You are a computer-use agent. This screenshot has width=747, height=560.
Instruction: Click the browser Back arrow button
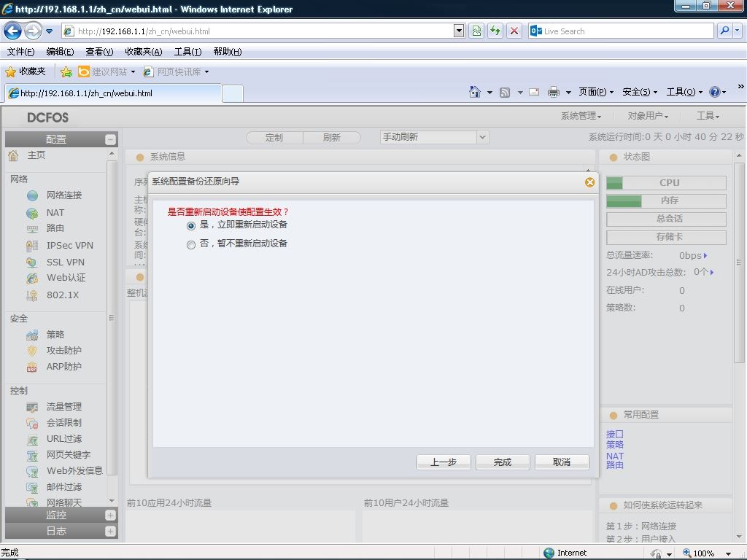coord(13,31)
